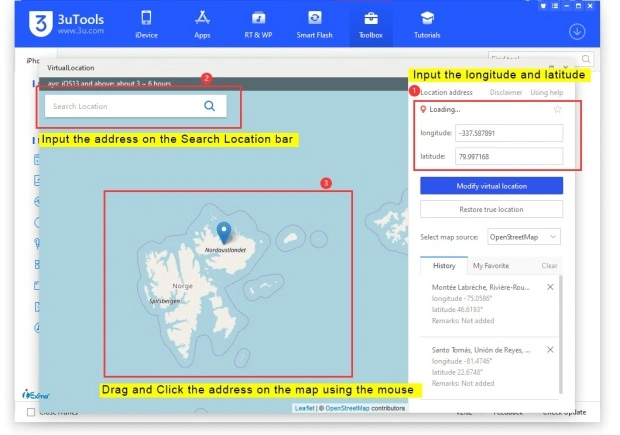
Task: Click the main window restore button
Action: (578, 6)
